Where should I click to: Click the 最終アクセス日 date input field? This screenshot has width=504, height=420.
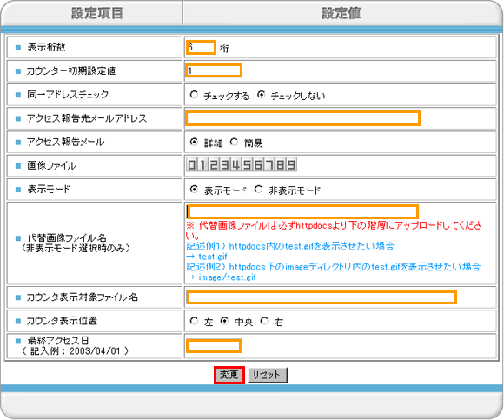coord(214,346)
